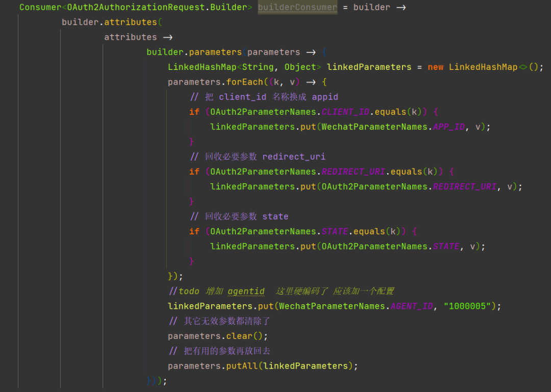Click the comment mentioning redirect_uri

[258, 157]
